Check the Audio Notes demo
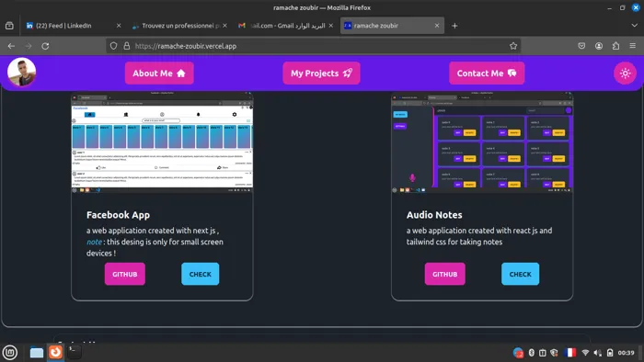 pos(520,275)
